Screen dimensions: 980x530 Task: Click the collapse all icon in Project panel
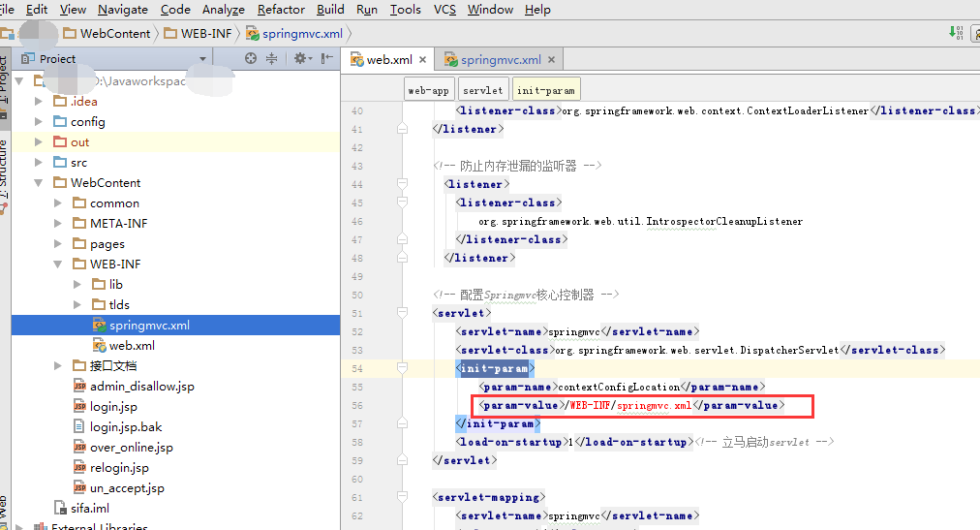[x=272, y=58]
